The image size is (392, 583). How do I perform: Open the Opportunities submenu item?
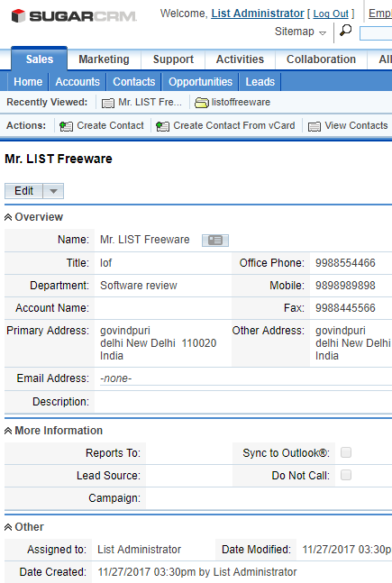pyautogui.click(x=200, y=82)
